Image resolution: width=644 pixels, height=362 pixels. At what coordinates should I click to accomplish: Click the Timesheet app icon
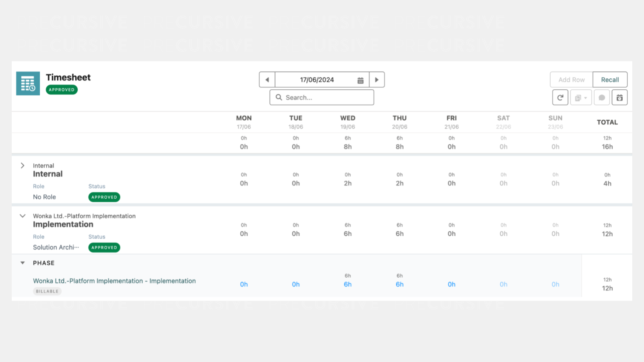[28, 83]
